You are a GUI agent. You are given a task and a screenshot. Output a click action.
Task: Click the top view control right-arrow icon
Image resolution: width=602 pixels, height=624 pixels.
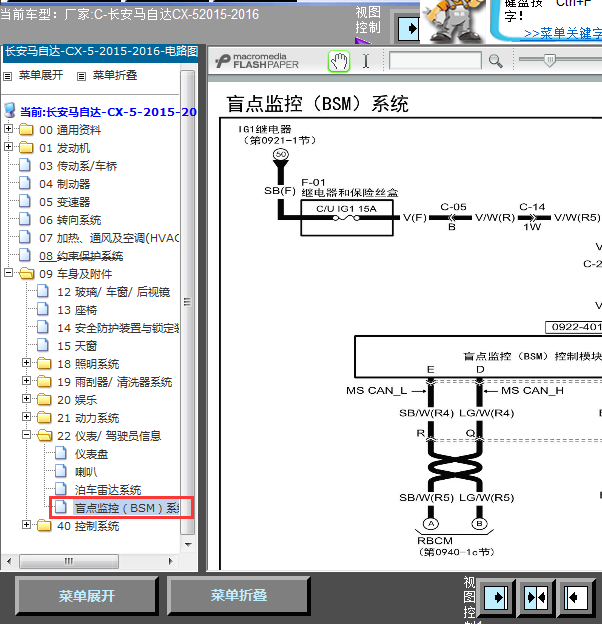[x=409, y=28]
